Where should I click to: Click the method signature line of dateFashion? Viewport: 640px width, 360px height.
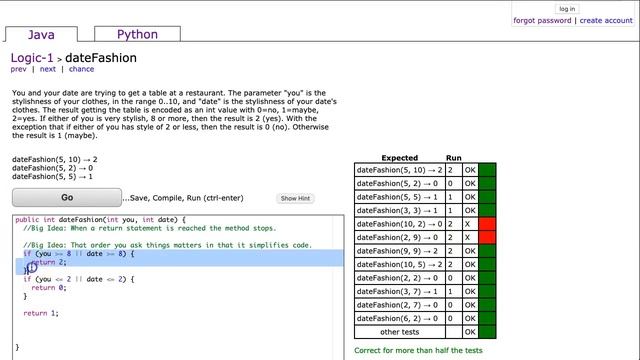point(100,220)
